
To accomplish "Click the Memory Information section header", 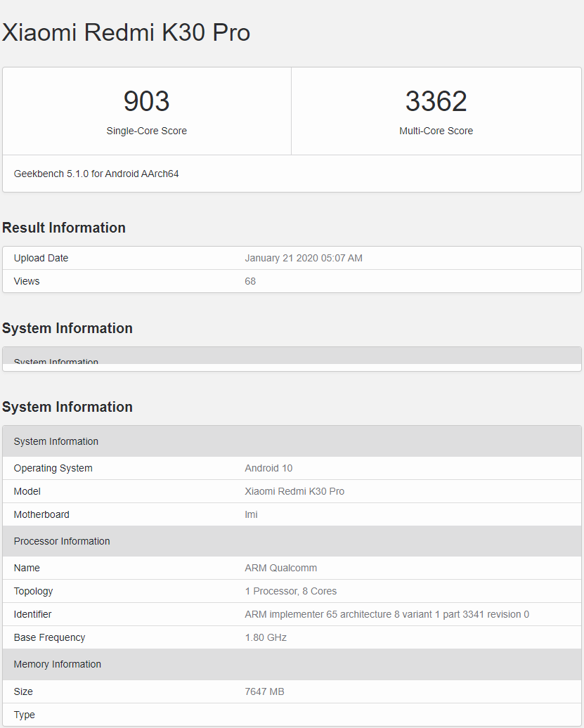I will [x=58, y=664].
